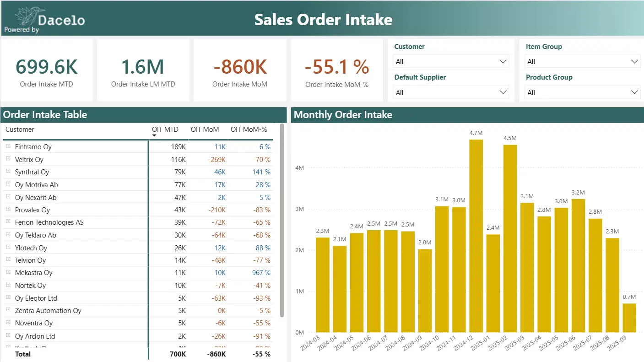Click the Customer column header
644x362 pixels.
(20, 130)
